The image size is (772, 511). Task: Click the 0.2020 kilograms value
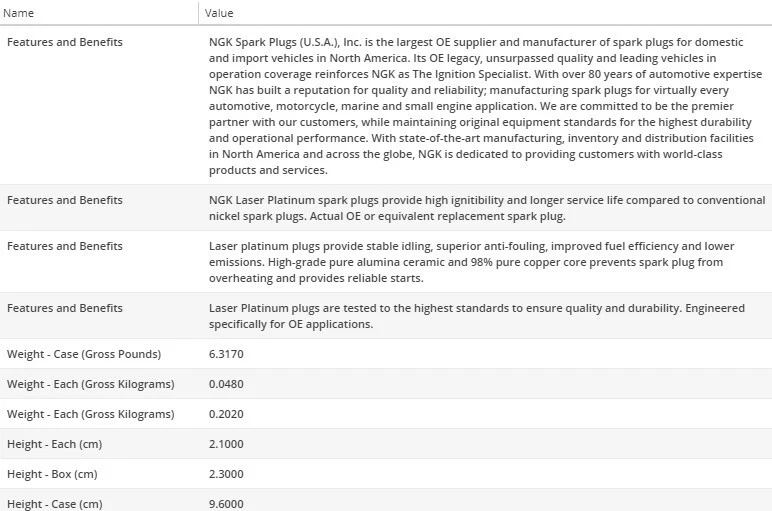(226, 414)
